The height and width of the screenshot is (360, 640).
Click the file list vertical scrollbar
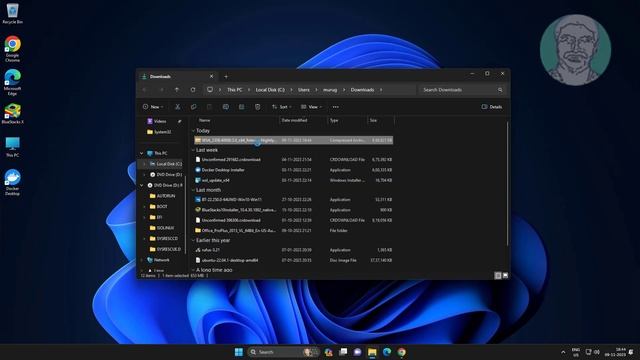pyautogui.click(x=507, y=184)
